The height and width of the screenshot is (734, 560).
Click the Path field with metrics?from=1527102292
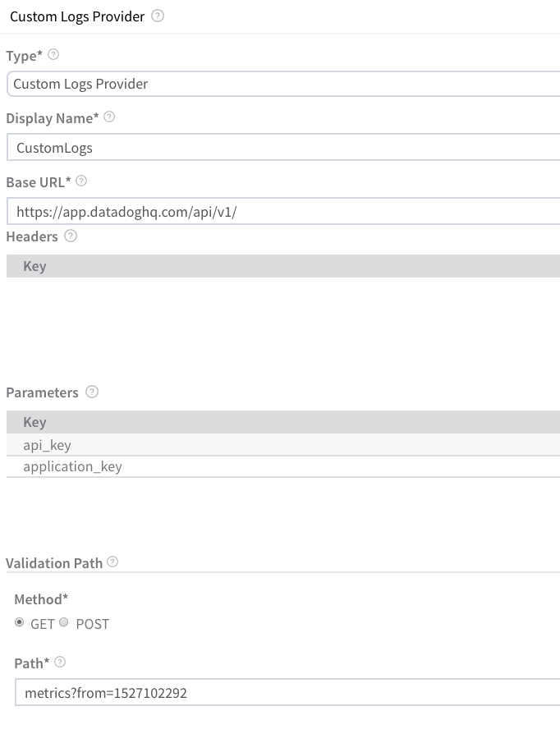(287, 692)
